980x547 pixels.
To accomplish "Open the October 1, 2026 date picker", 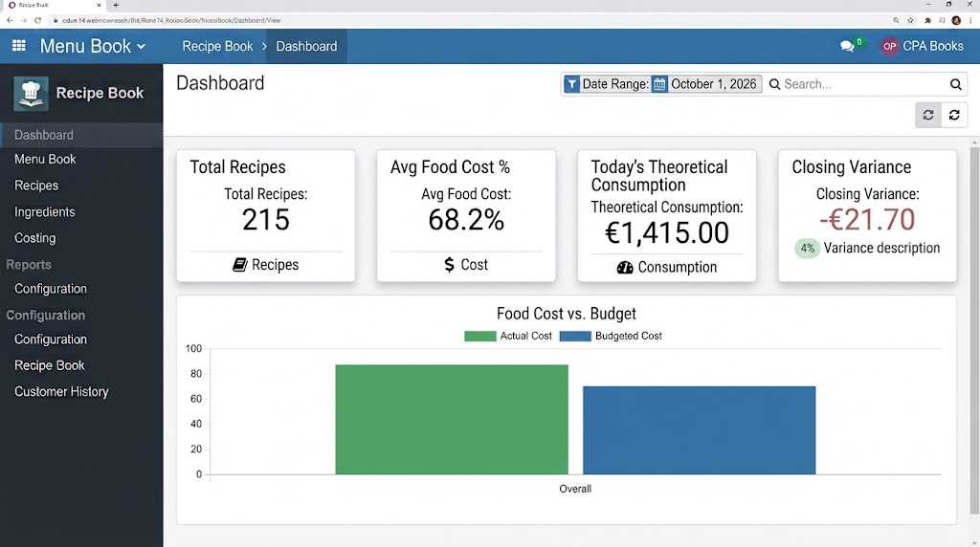I will 713,84.
